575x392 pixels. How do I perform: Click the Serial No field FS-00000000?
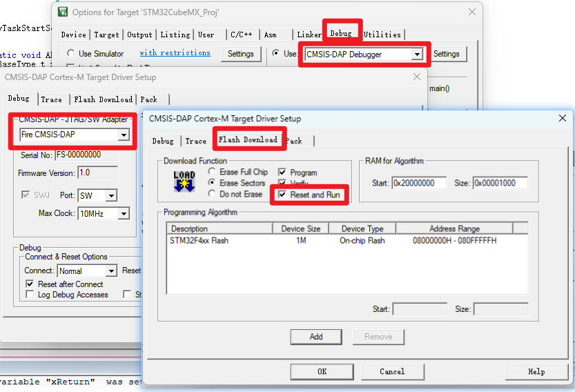point(86,155)
